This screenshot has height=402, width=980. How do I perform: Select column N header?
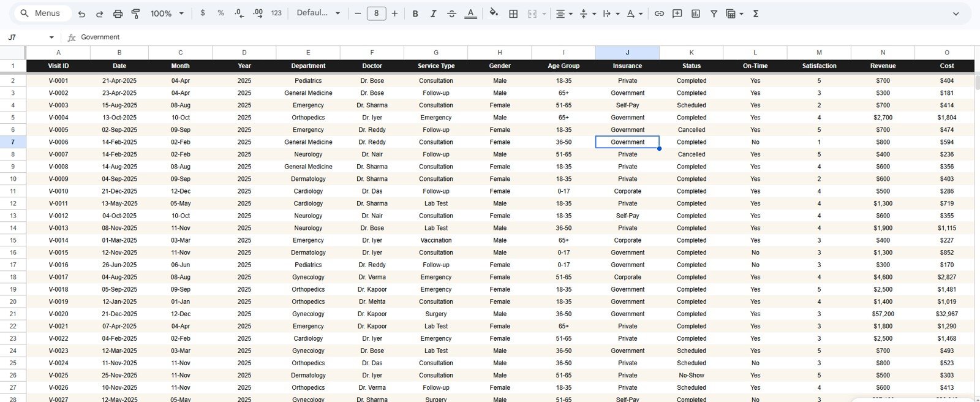[x=883, y=53]
